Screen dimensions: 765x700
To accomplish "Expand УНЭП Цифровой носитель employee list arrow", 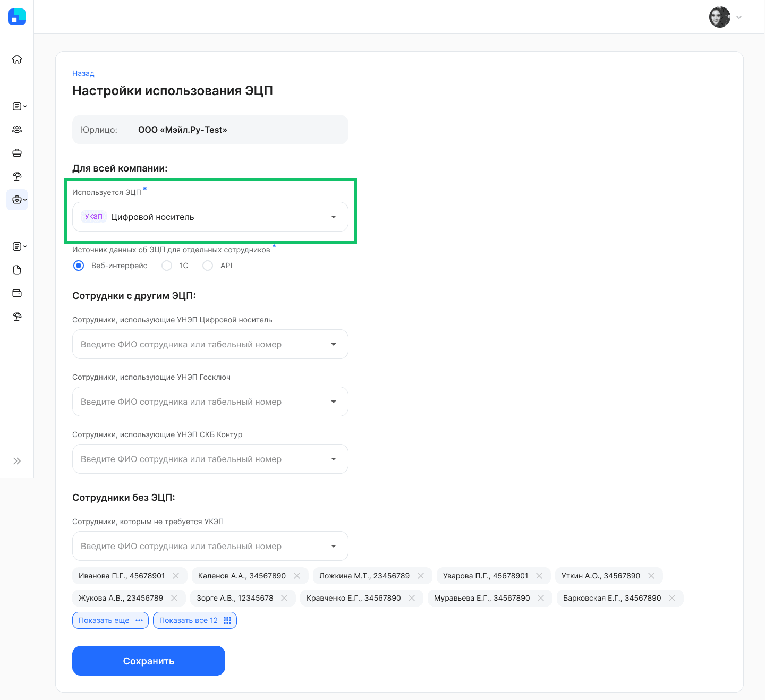I will pos(334,344).
